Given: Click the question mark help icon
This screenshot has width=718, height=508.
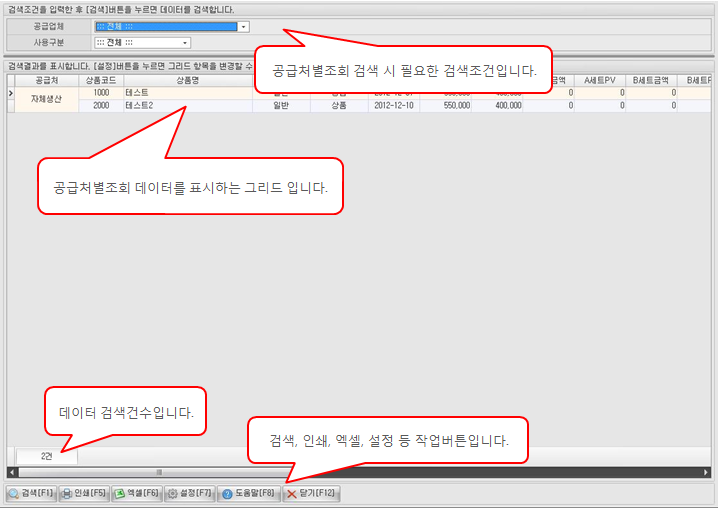Looking at the screenshot, I should pyautogui.click(x=227, y=494).
